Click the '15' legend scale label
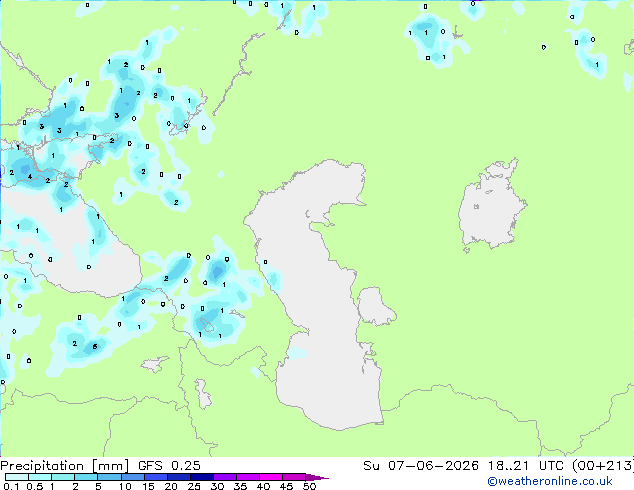Screen dimensions: 634x490 [148, 486]
